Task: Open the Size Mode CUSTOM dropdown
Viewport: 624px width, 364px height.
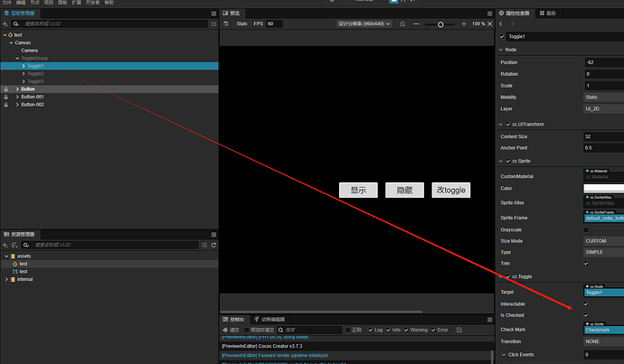Action: (x=603, y=241)
